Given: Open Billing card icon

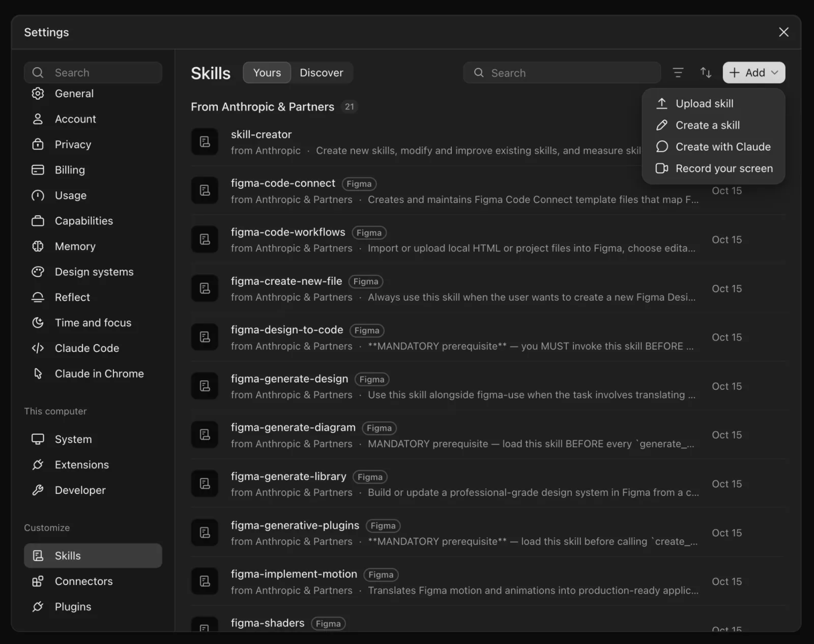Looking at the screenshot, I should (38, 170).
